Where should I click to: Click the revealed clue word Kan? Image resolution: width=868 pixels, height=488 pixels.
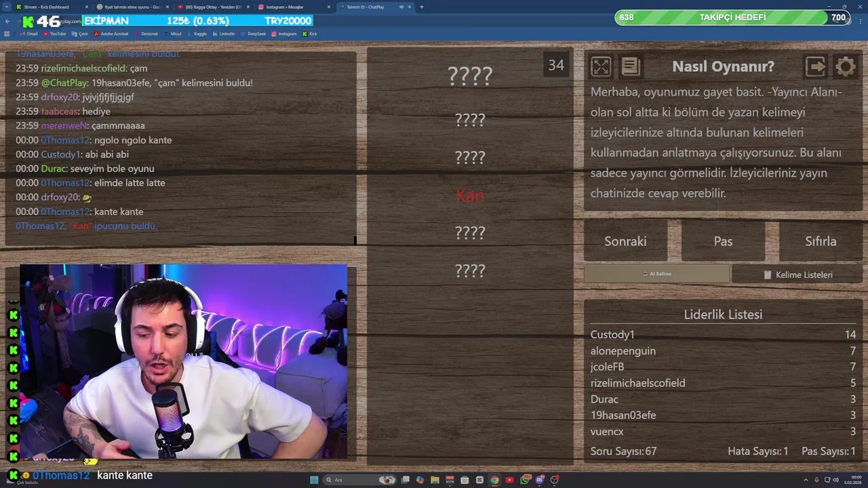pyautogui.click(x=470, y=195)
